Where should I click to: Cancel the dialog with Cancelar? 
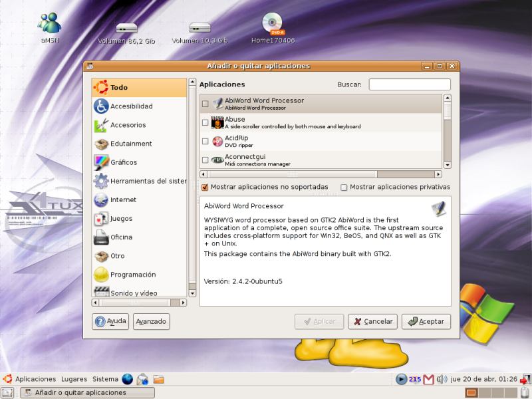(373, 321)
